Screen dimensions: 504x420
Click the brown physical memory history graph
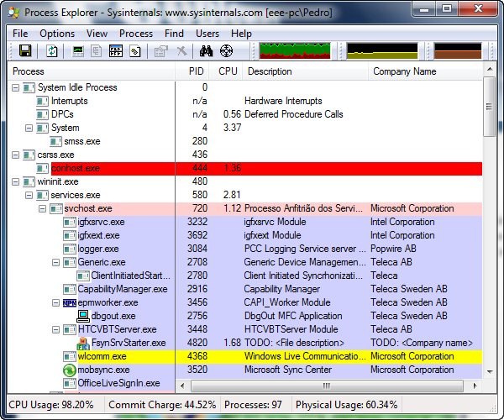(x=458, y=50)
